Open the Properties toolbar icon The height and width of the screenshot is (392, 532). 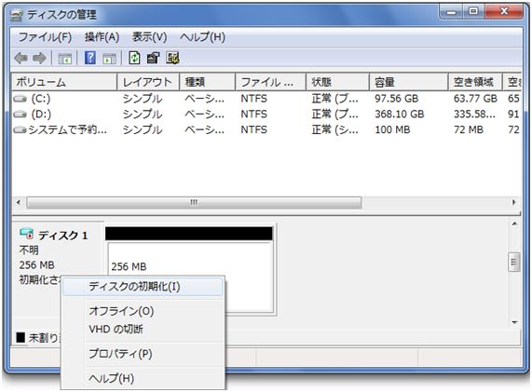click(154, 59)
